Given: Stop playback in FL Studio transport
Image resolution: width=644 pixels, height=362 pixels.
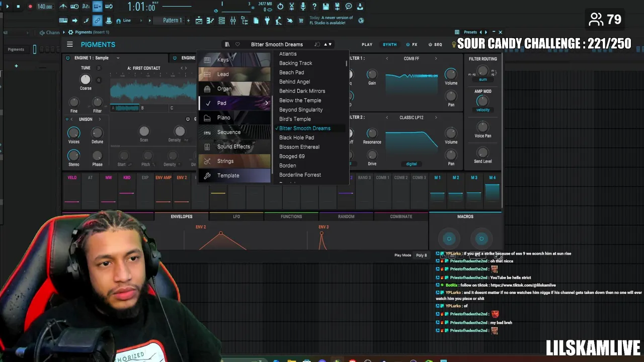Looking at the screenshot, I should click(18, 7).
